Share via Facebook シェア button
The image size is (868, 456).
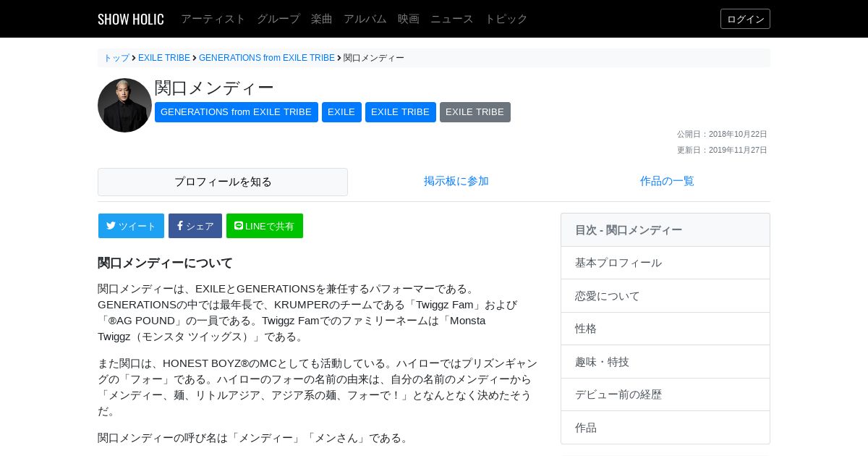(x=195, y=226)
